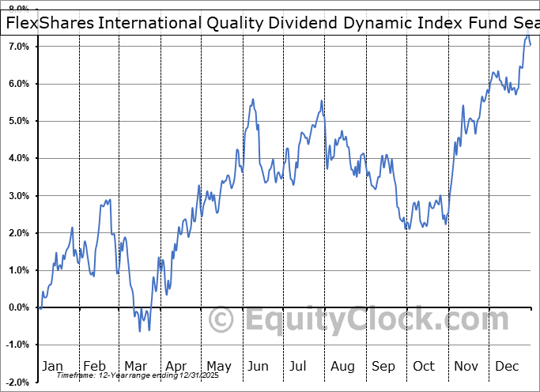
Task: Click the 7.0% y-axis label
Action: coord(18,47)
